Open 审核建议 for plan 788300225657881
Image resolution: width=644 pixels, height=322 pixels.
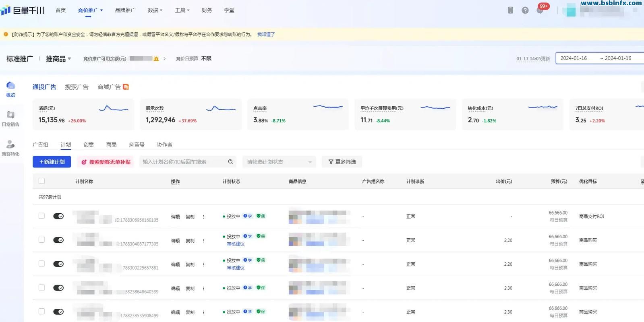236,268
